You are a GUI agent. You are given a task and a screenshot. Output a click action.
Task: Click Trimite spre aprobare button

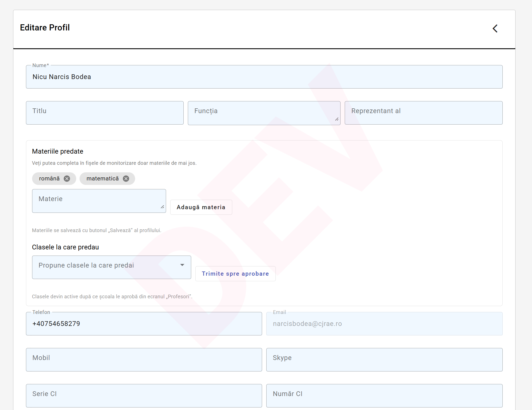(x=235, y=274)
